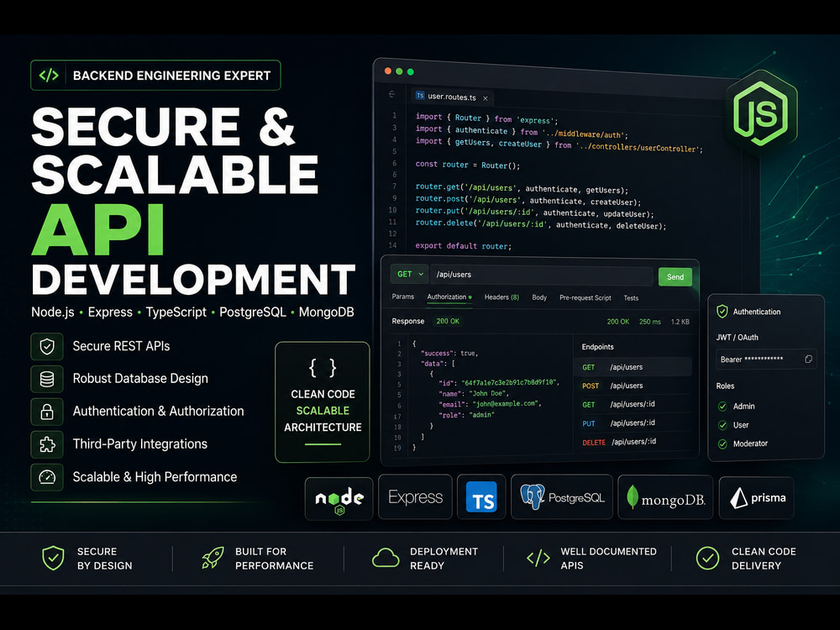Click the rocket icon beside Built For Performance

point(213,558)
